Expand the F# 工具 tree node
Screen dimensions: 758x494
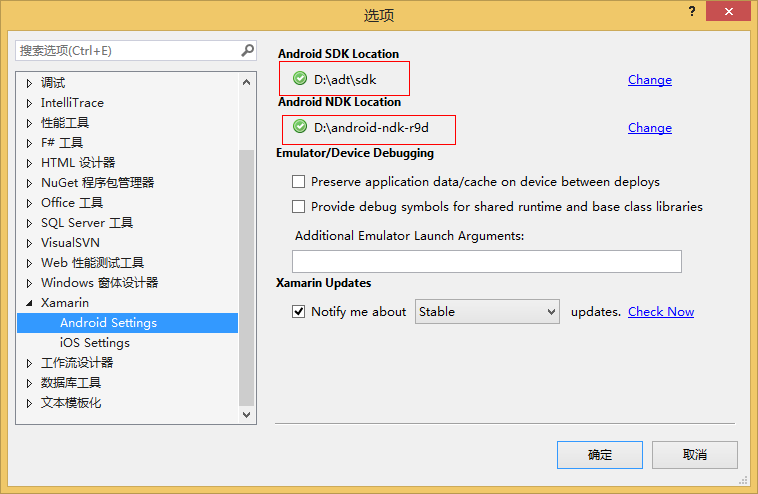(29, 143)
